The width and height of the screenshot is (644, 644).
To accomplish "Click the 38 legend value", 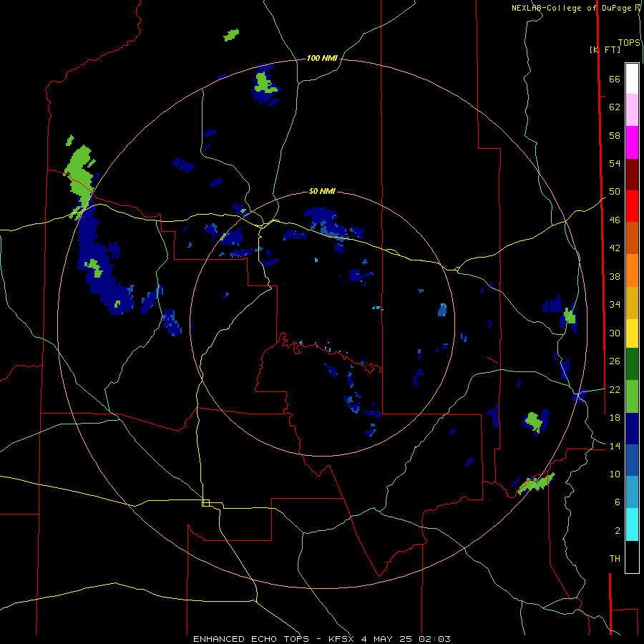I will click(x=615, y=276).
